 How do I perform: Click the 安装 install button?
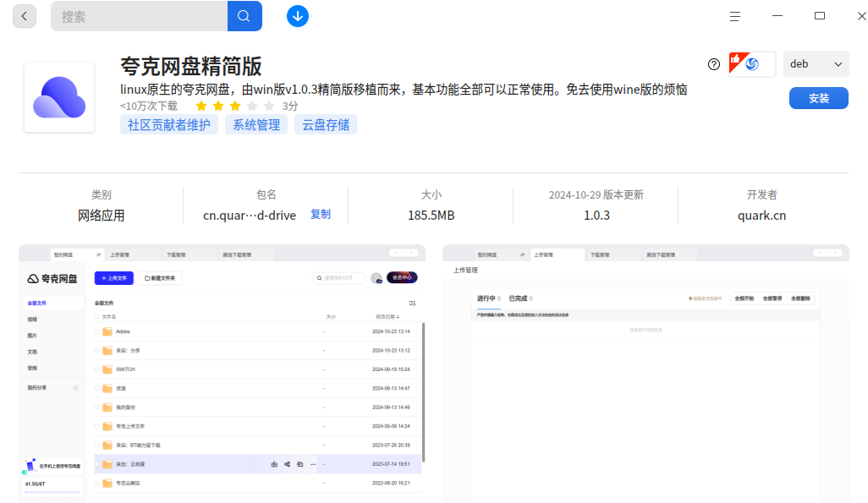[x=819, y=99]
